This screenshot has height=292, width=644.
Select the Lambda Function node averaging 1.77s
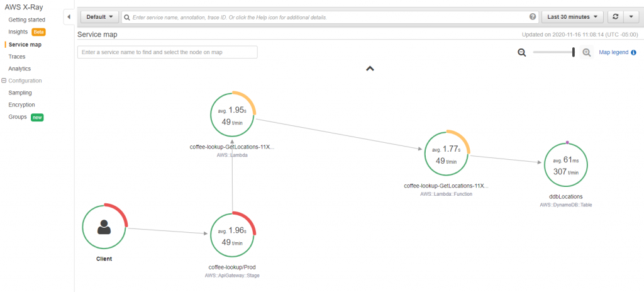click(x=447, y=153)
